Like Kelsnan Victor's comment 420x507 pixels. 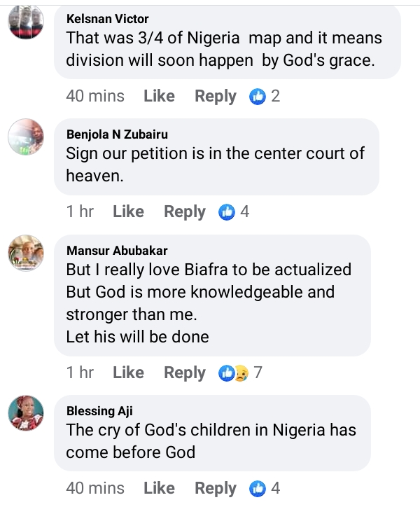pyautogui.click(x=159, y=96)
